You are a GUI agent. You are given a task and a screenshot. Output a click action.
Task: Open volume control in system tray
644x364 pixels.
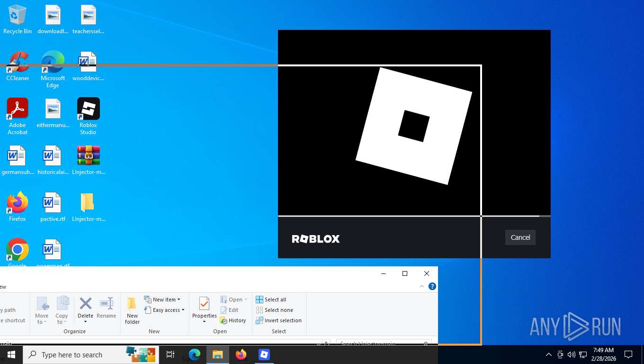click(572, 355)
